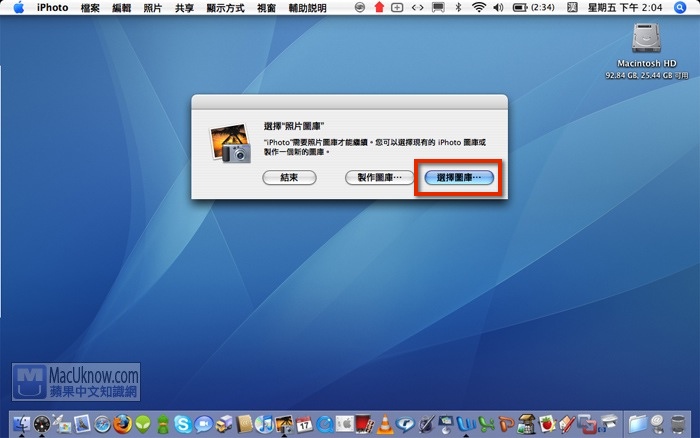Open MSN Messenger from the Dock
Screen dimensions: 700x438
(x=163, y=424)
